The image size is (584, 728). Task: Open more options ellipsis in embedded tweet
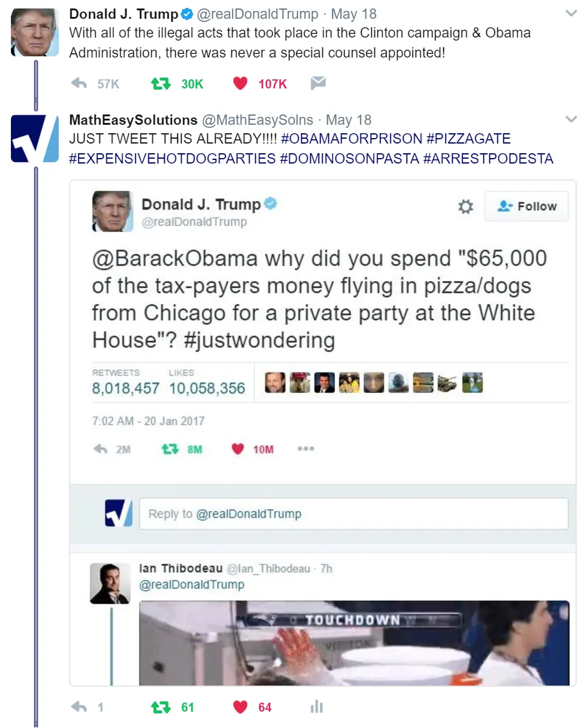click(305, 449)
